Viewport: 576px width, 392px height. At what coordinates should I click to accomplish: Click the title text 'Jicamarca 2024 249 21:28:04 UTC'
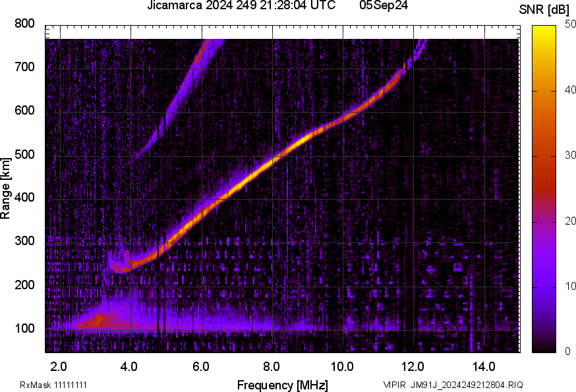(x=241, y=5)
